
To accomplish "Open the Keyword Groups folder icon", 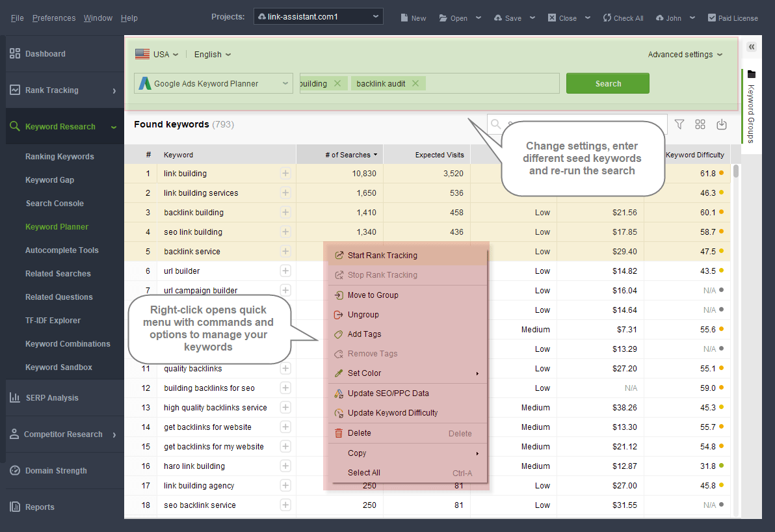I will pos(752,75).
